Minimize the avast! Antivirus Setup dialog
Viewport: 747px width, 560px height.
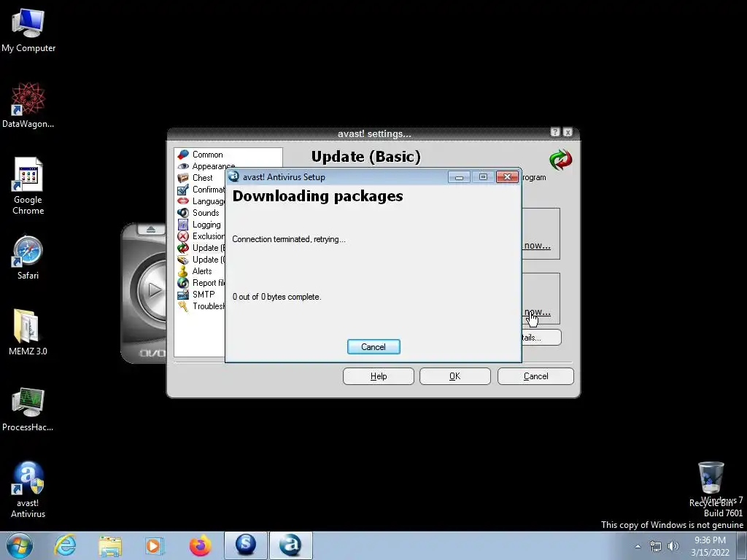[x=460, y=177]
